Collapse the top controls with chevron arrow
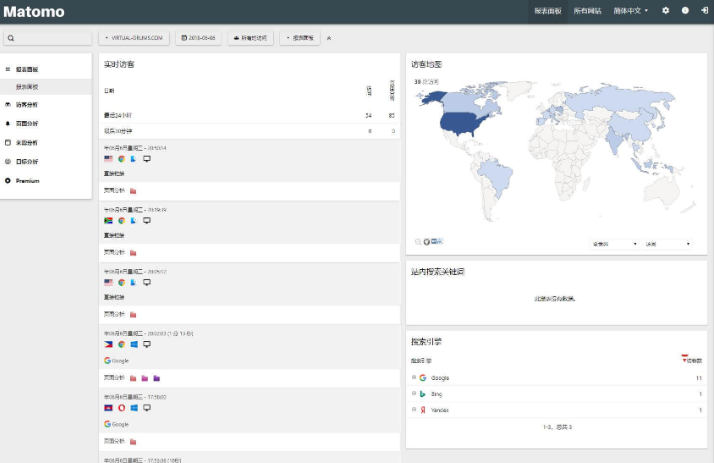This screenshot has width=714, height=463. [329, 38]
